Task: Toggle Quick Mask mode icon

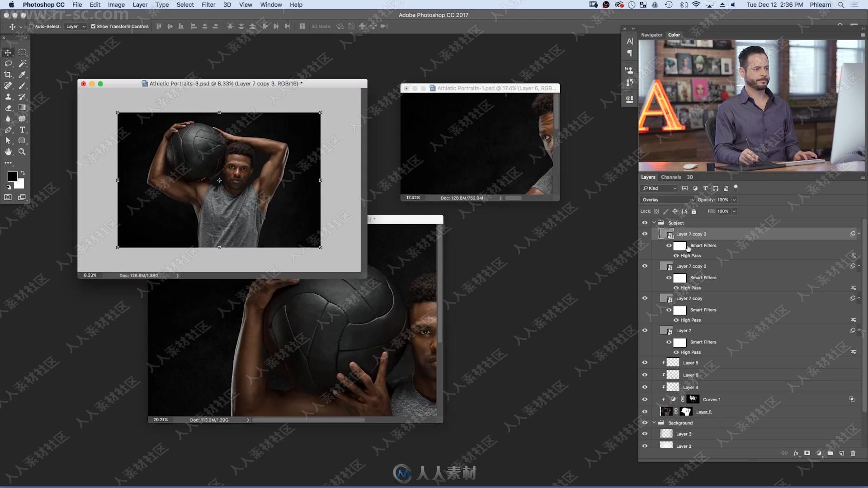Action: click(8, 197)
